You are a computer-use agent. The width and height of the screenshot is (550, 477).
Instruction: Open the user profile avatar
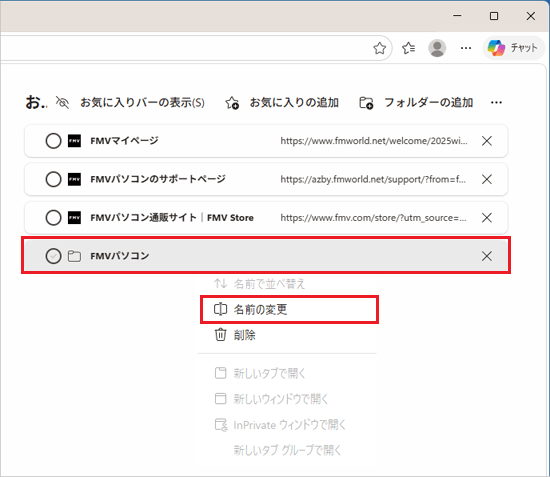coord(437,48)
